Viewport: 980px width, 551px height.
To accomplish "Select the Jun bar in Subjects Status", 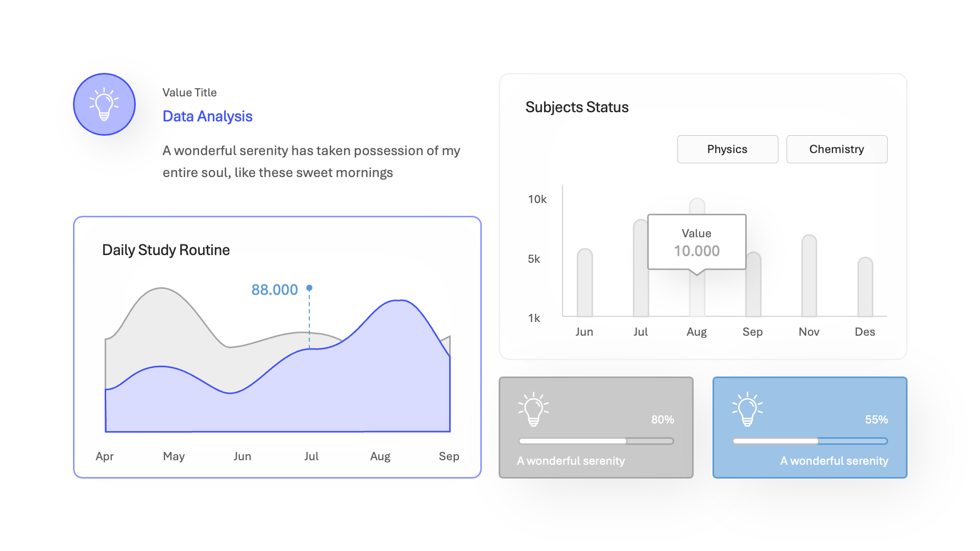I will [584, 283].
